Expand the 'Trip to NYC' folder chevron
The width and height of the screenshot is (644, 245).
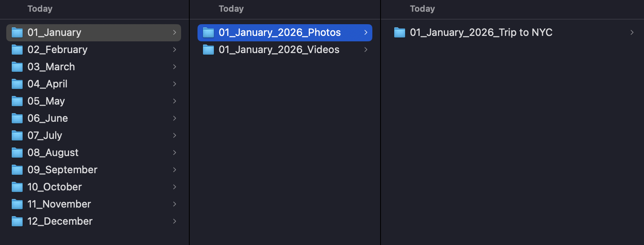(x=632, y=33)
